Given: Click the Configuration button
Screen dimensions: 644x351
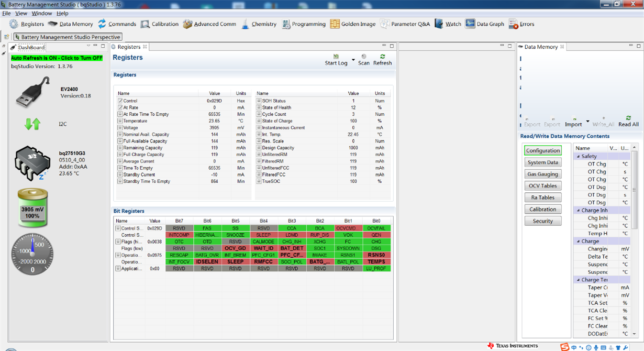Looking at the screenshot, I should pyautogui.click(x=543, y=150).
